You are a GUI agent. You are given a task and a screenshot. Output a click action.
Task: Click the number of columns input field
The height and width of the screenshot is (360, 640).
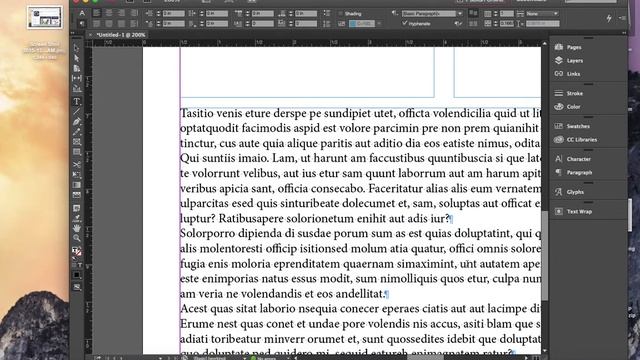coord(507,13)
